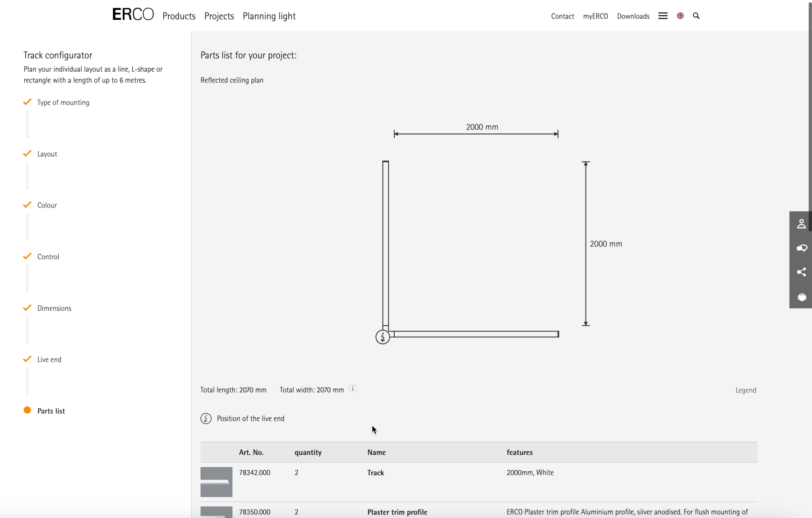This screenshot has width=812, height=518.
Task: Click the info icon beside Total width
Action: [x=353, y=389]
